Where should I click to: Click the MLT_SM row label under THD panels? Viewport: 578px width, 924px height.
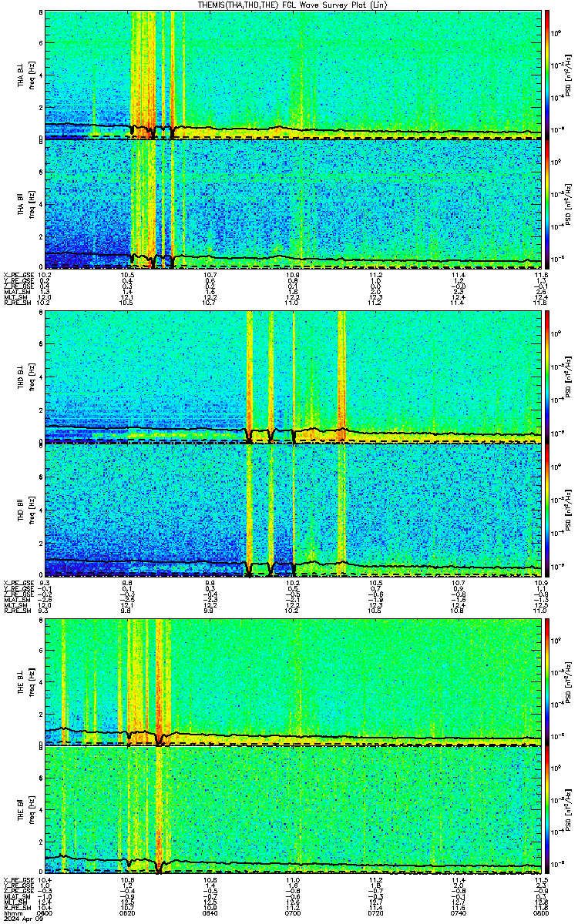15,604
